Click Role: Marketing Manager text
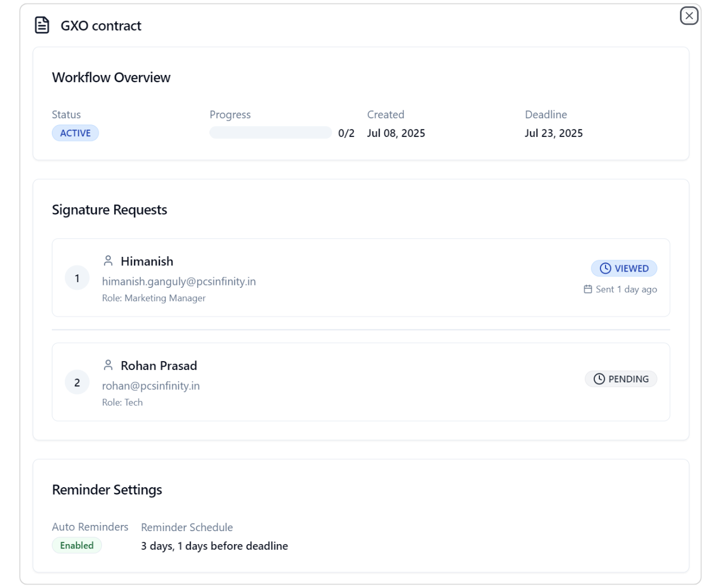 (x=154, y=298)
